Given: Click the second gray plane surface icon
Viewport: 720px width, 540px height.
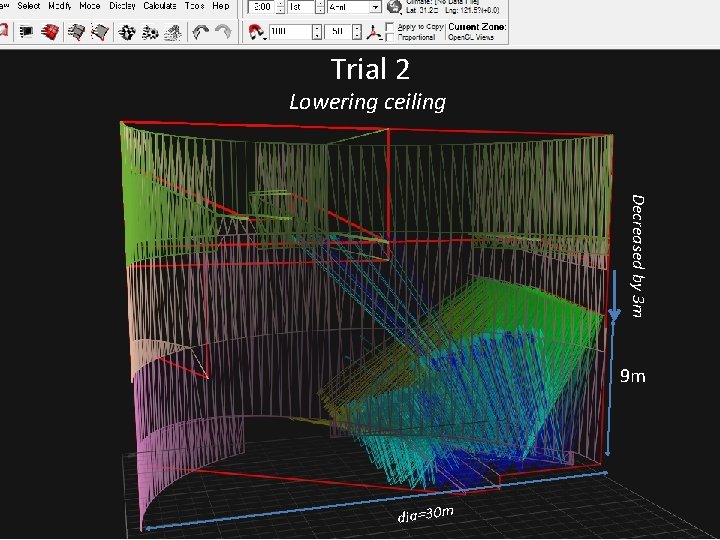Looking at the screenshot, I should coord(100,32).
